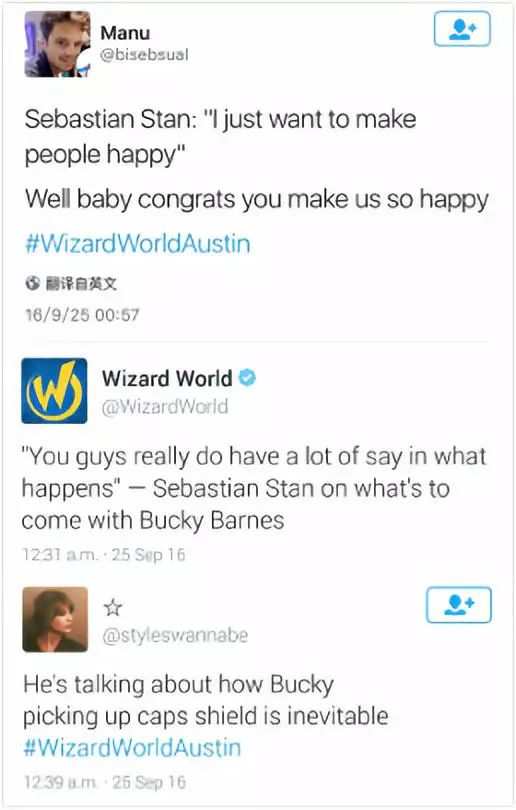Click the @WizardWorld handle

tap(165, 407)
